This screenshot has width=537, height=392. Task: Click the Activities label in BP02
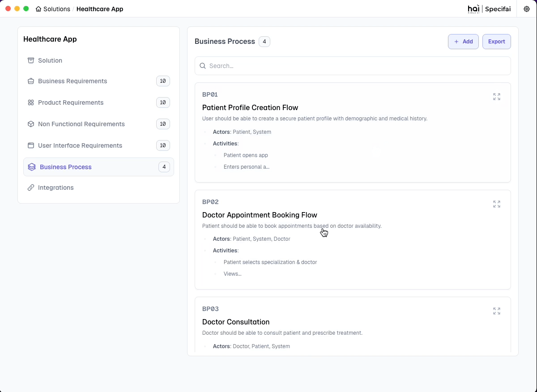226,251
